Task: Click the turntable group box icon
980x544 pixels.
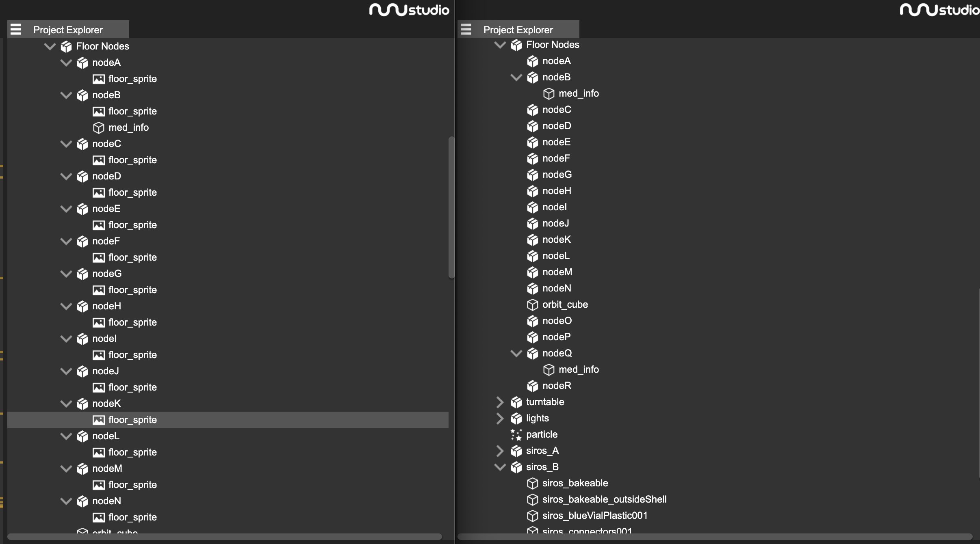Action: coord(516,402)
